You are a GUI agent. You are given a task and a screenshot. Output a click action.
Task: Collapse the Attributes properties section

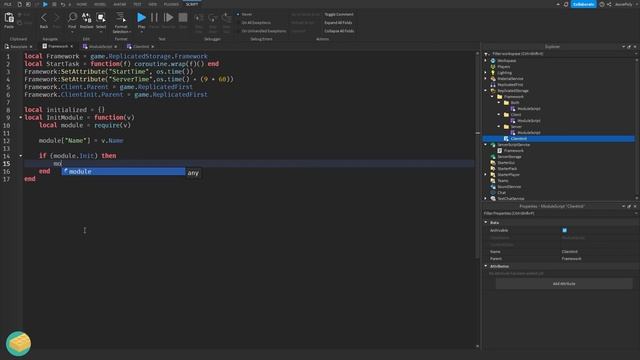486,266
